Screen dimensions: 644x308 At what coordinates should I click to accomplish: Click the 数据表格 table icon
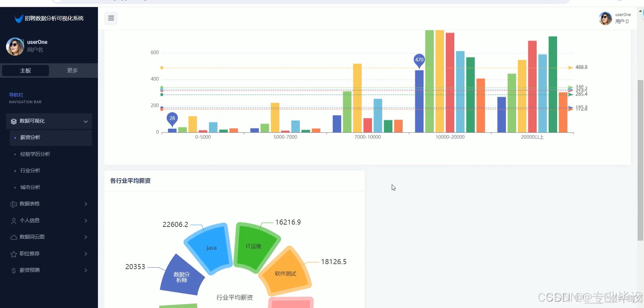click(13, 204)
